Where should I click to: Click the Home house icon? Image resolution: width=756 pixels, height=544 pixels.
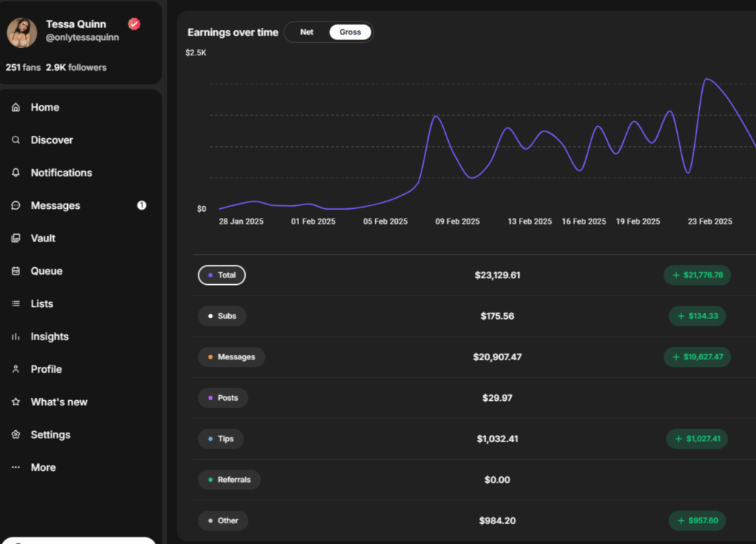16,108
